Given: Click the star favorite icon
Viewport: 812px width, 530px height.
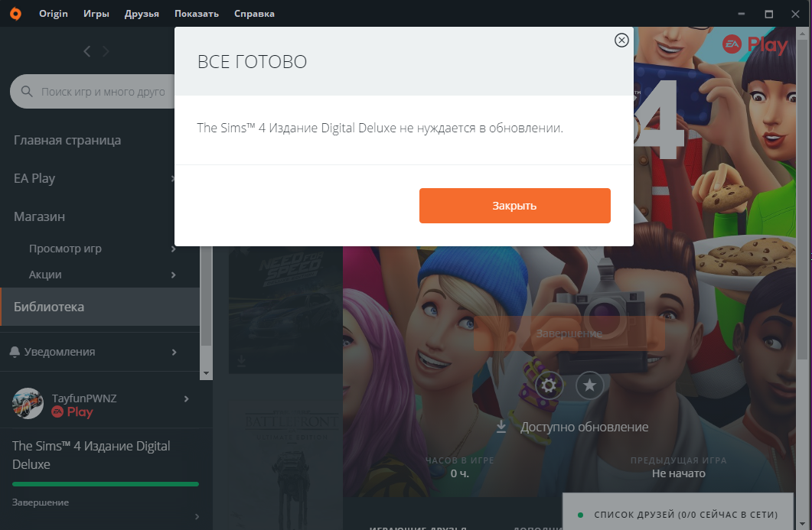Looking at the screenshot, I should click(589, 385).
